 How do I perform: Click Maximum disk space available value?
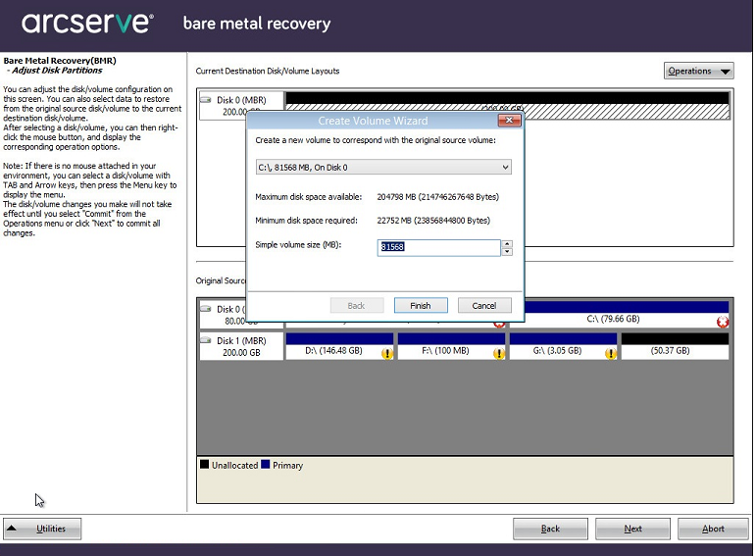tap(437, 197)
